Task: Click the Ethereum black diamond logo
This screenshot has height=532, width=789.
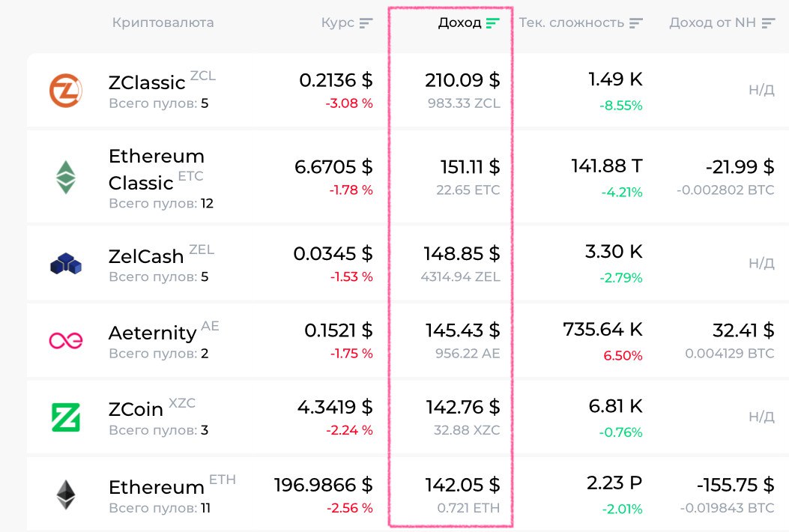Action: (x=66, y=495)
